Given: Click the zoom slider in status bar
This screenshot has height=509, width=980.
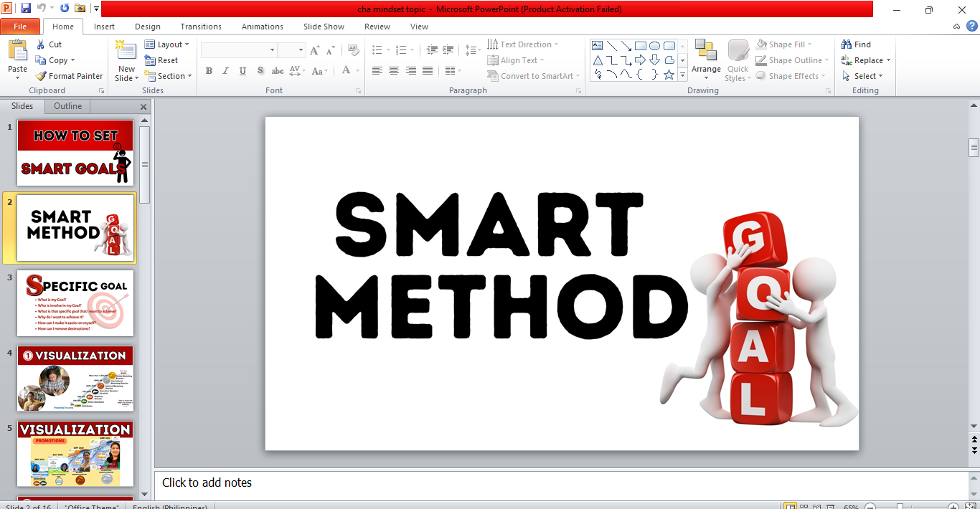Looking at the screenshot, I should 900,506.
